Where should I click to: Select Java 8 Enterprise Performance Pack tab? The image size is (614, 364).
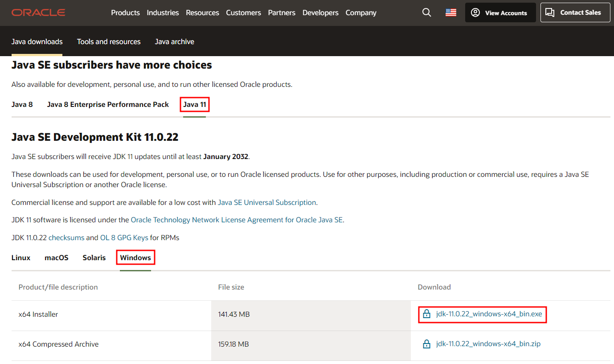(x=108, y=104)
